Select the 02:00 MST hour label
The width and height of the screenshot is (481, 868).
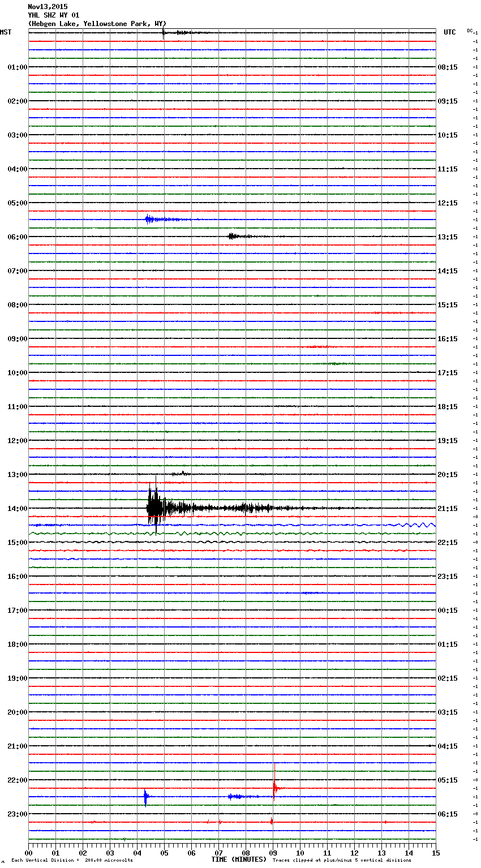pos(18,101)
